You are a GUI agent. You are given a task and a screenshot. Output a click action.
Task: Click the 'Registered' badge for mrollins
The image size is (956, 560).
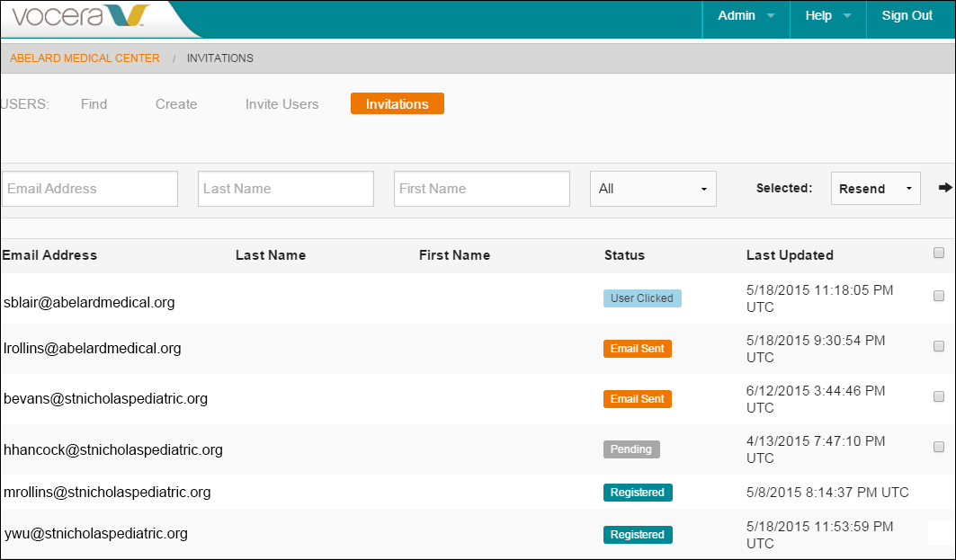638,492
